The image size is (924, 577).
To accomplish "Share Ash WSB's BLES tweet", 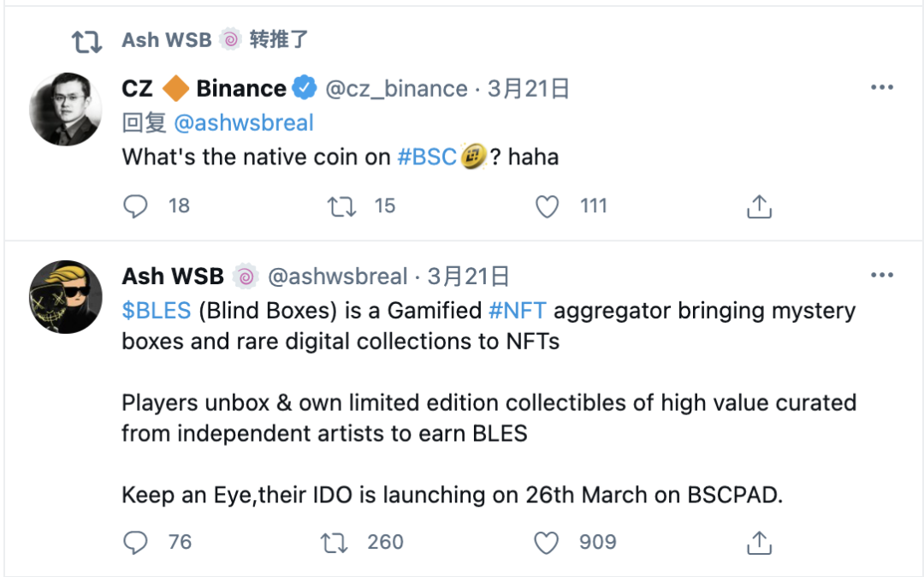I will point(759,542).
